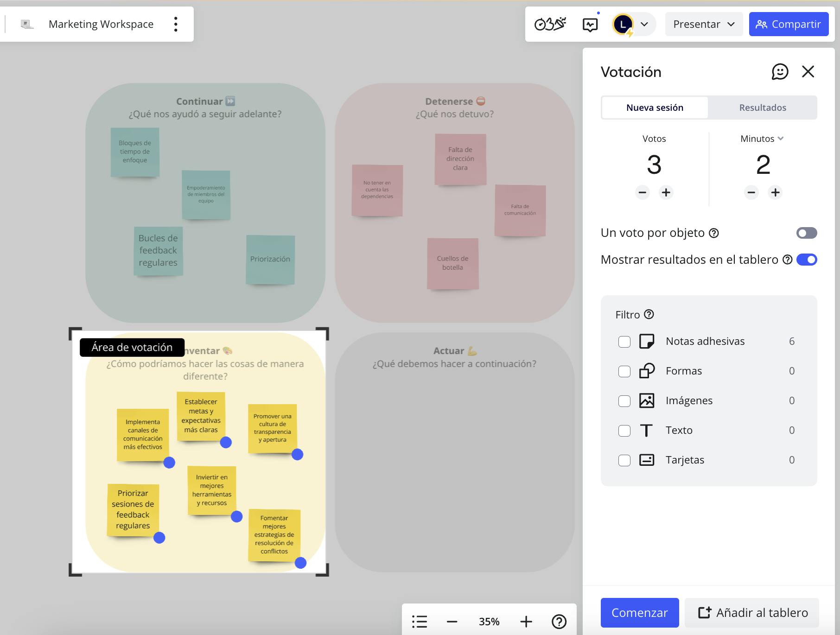The image size is (840, 635).
Task: Click the Notas adhesivas sticky note icon
Action: pos(647,341)
